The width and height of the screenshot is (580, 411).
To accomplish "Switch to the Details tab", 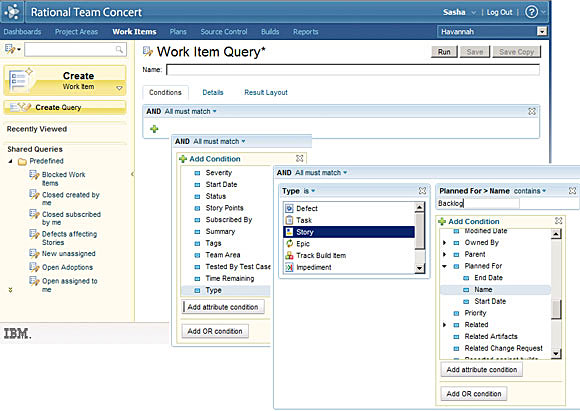I will pos(213,92).
